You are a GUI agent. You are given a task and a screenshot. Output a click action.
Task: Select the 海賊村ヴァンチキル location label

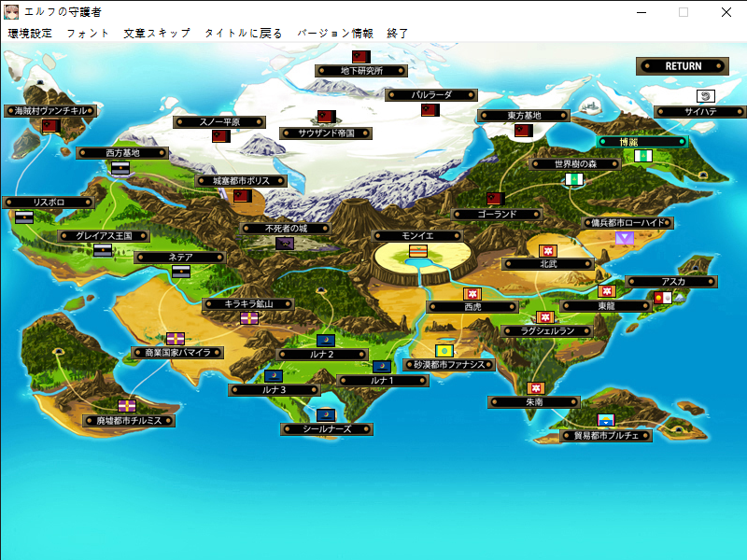point(50,111)
